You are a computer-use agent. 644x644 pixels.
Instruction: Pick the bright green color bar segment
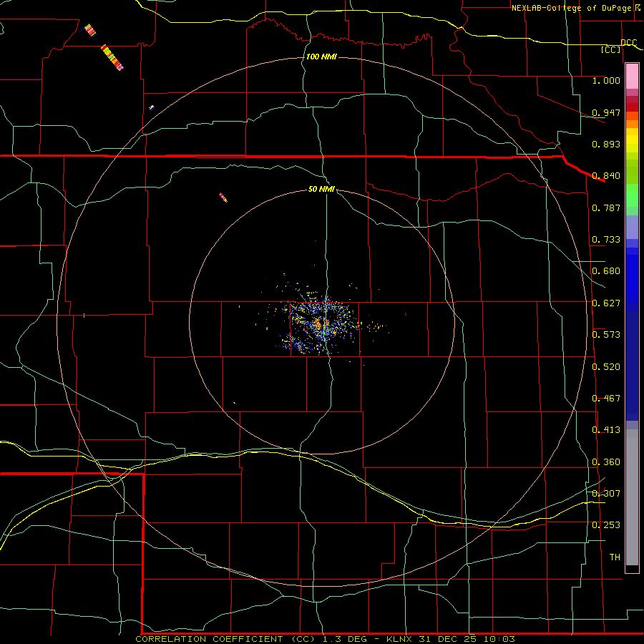[632, 195]
